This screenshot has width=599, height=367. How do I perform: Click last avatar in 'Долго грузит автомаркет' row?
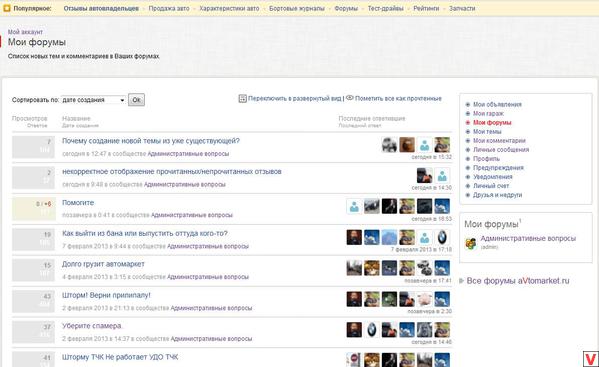[442, 268]
